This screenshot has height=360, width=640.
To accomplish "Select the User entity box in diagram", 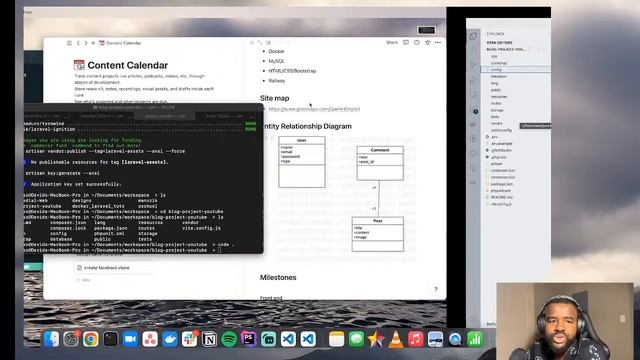I will pyautogui.click(x=302, y=162).
